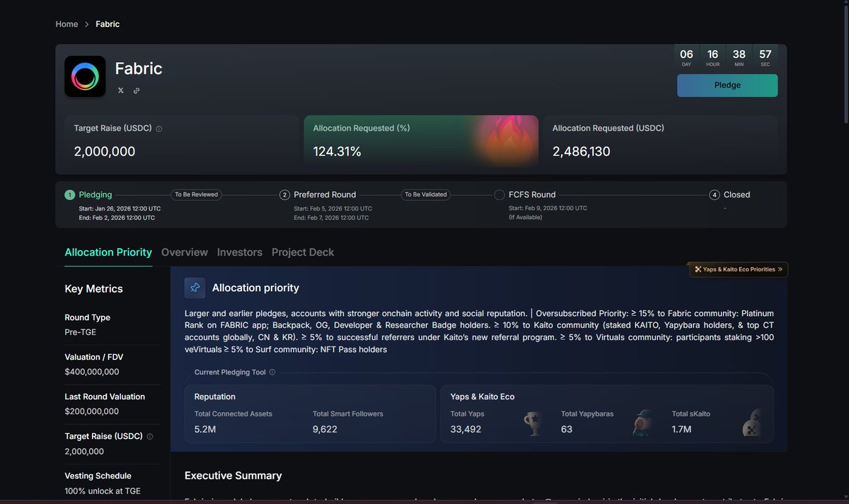Click the Executive Summary heading
Screen dimensions: 849x504
coord(233,476)
